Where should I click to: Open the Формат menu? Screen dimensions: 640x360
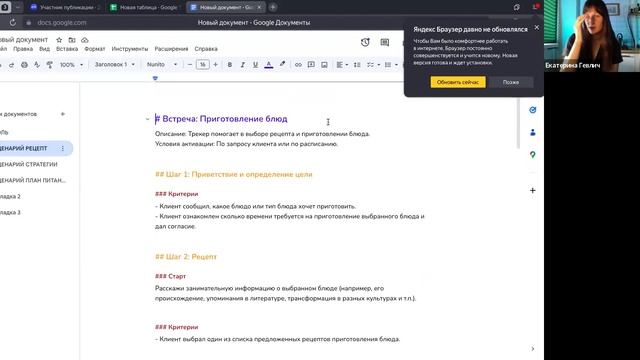(x=95, y=49)
